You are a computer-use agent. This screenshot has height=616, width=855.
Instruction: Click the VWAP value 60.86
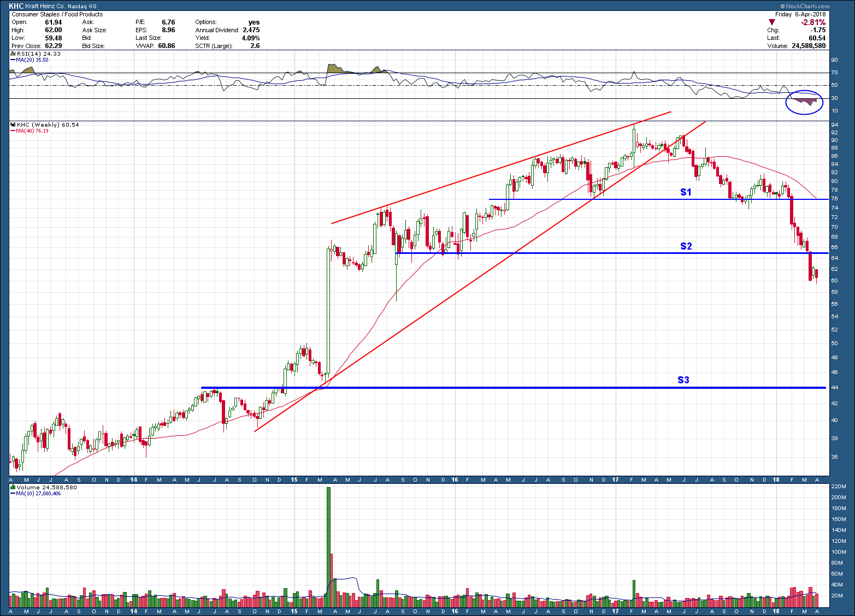(x=167, y=46)
